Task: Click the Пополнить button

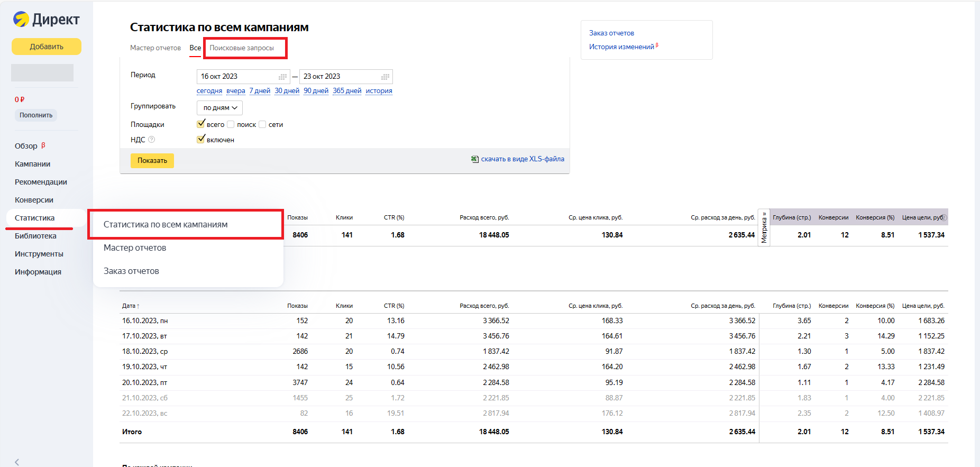Action: [x=36, y=115]
